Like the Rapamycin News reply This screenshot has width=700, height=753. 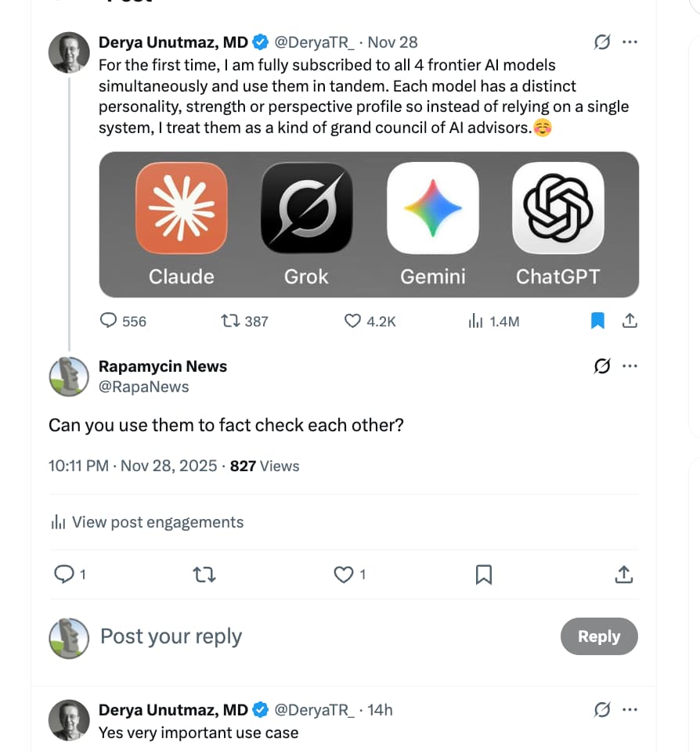(343, 575)
